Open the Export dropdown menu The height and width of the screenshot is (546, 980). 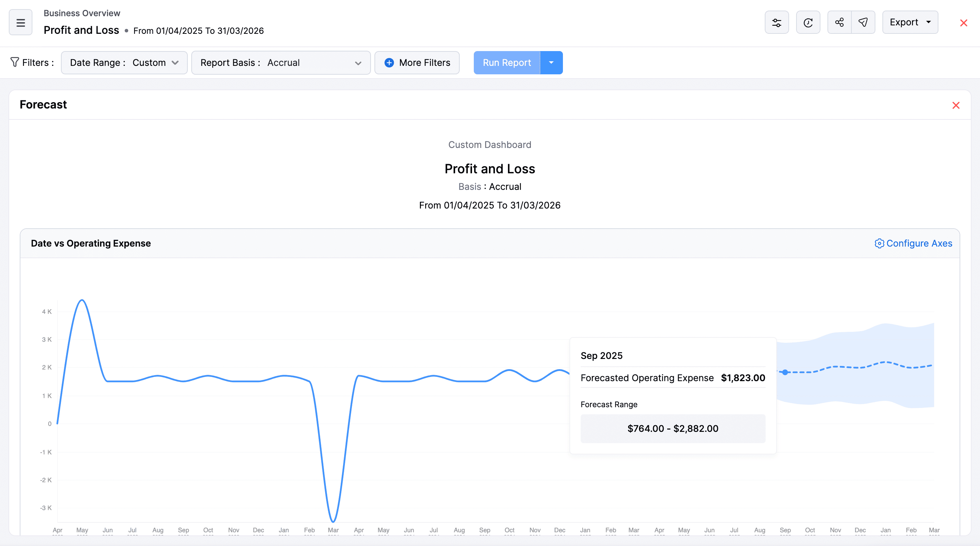point(910,22)
